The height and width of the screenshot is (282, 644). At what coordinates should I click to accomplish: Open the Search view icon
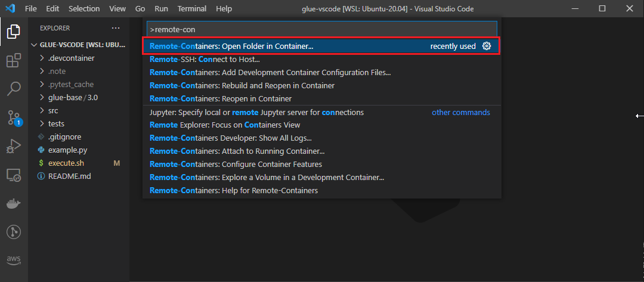click(14, 89)
